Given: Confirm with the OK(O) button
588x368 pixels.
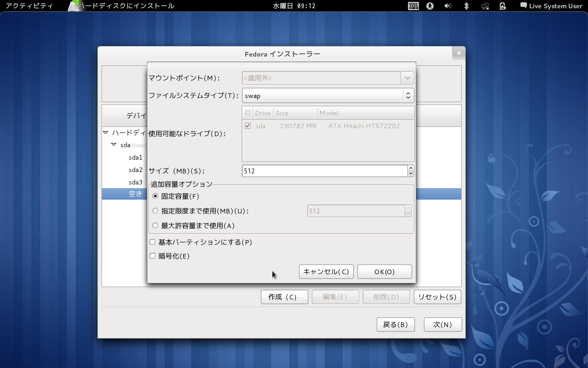Looking at the screenshot, I should point(384,271).
